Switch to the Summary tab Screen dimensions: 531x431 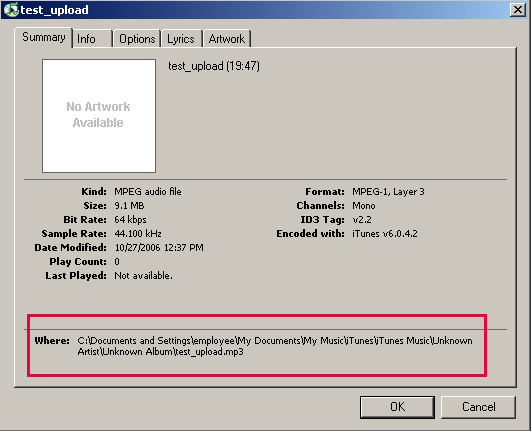(x=44, y=37)
